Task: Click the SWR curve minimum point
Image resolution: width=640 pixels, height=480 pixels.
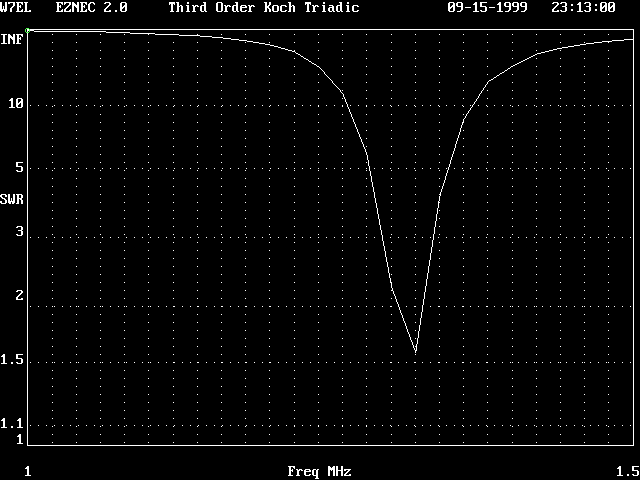Action: coord(416,351)
